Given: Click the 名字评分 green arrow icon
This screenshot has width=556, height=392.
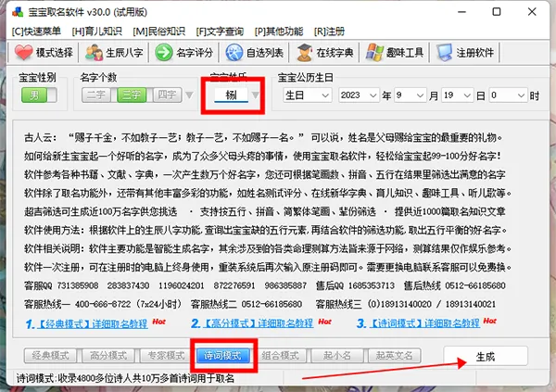Looking at the screenshot, I should 164,53.
